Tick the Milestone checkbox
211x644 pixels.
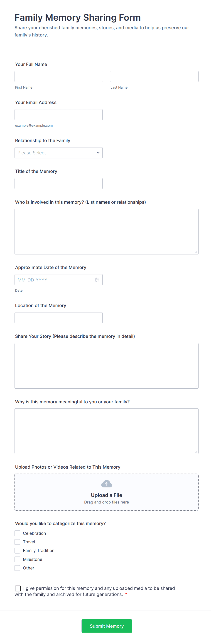(x=17, y=559)
